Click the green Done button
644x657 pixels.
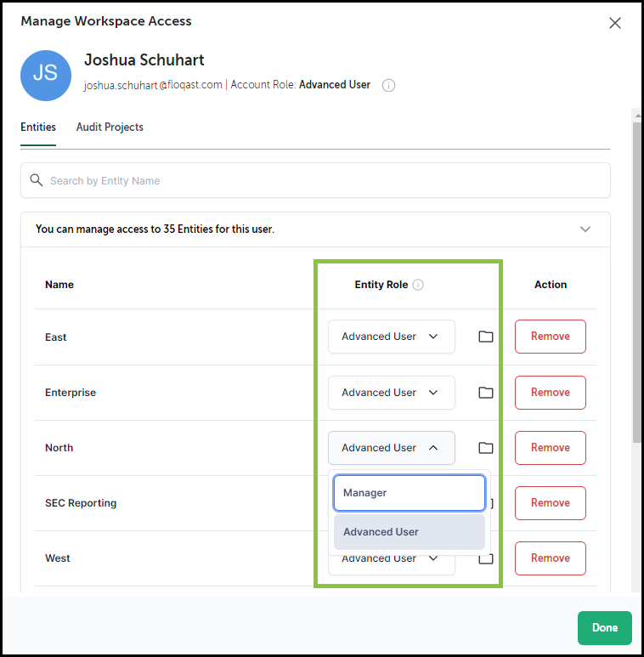(x=604, y=627)
